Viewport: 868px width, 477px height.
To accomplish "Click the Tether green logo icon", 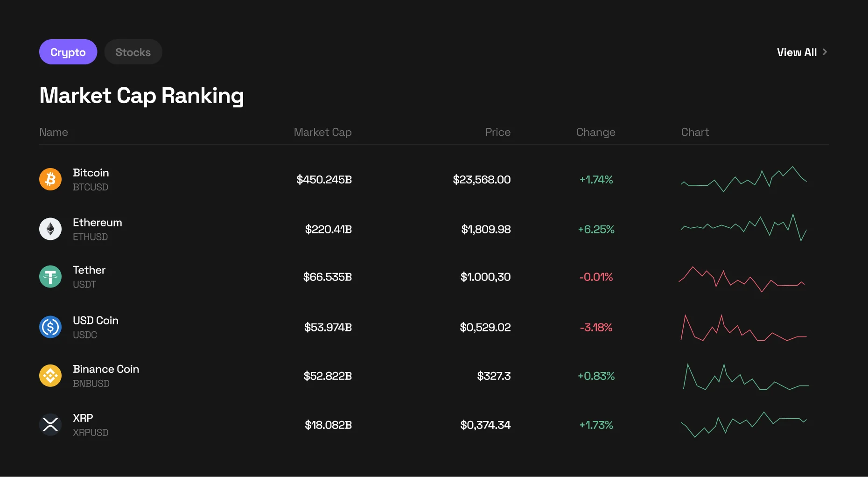I will coord(50,277).
